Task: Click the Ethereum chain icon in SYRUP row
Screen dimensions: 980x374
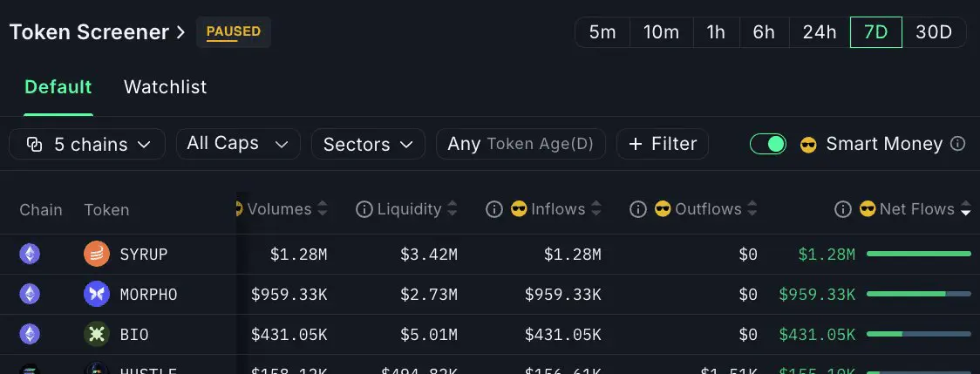Action: 30,254
